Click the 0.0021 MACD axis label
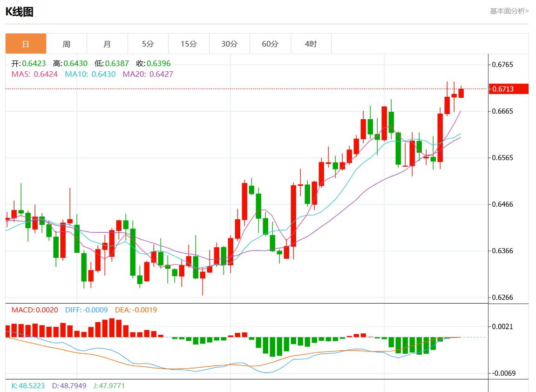Image resolution: width=536 pixels, height=392 pixels. pos(502,327)
